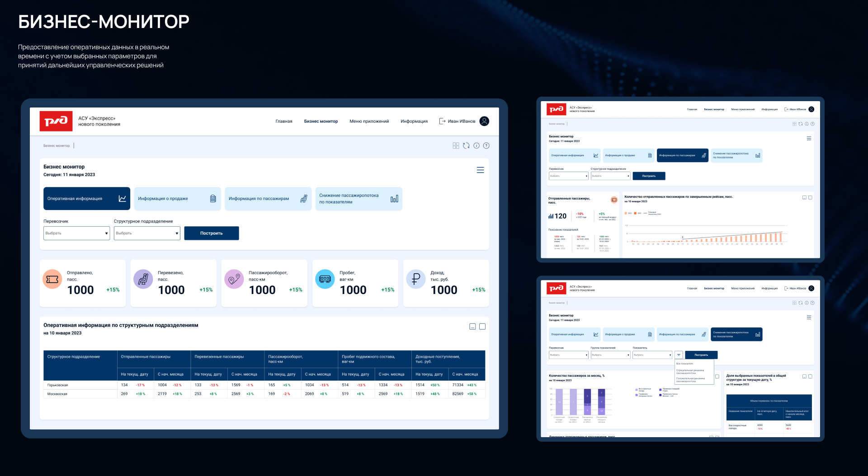The height and width of the screenshot is (476, 868).
Task: Click the logout icon beside Иван ИВанов, large dashboard
Action: pos(442,121)
